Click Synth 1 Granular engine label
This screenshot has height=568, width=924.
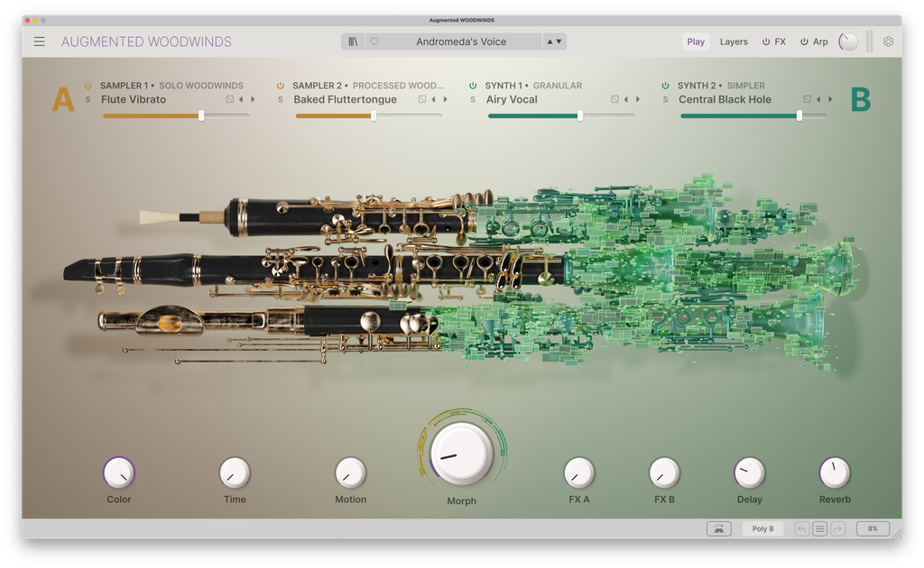558,86
